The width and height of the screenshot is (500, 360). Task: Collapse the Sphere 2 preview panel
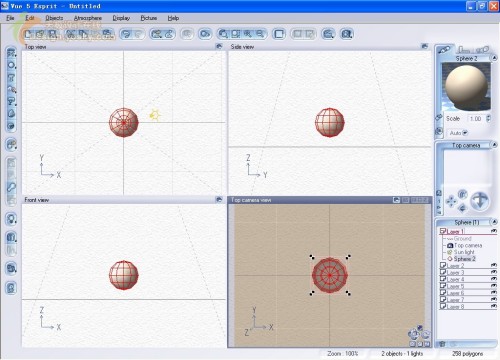pos(494,58)
